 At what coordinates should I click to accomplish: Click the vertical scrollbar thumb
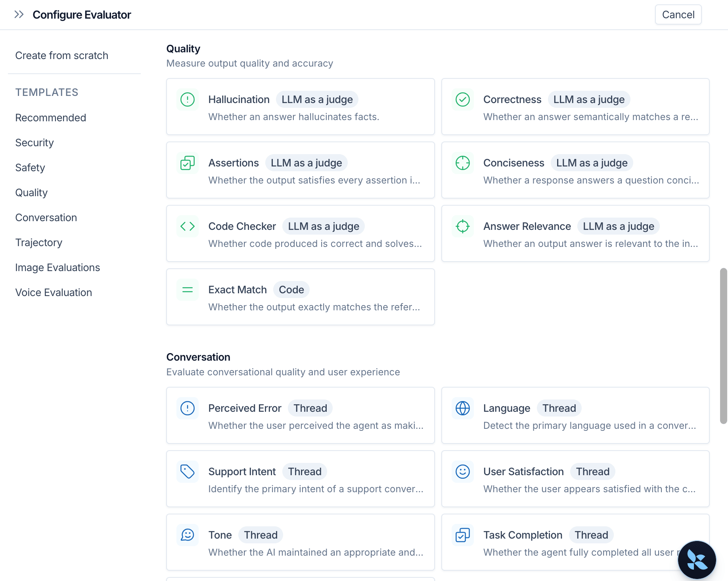tap(724, 346)
